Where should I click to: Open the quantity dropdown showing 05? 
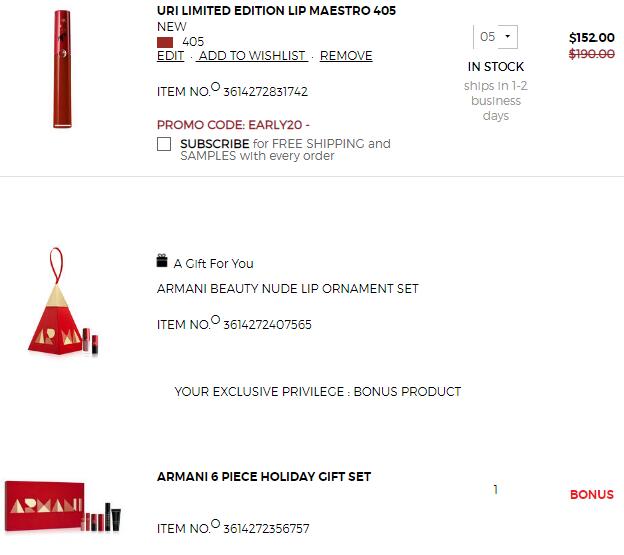pos(495,37)
